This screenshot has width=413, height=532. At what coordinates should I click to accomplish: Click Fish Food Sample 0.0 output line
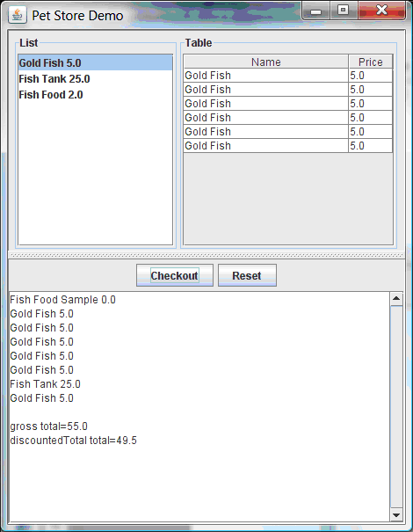click(x=62, y=300)
